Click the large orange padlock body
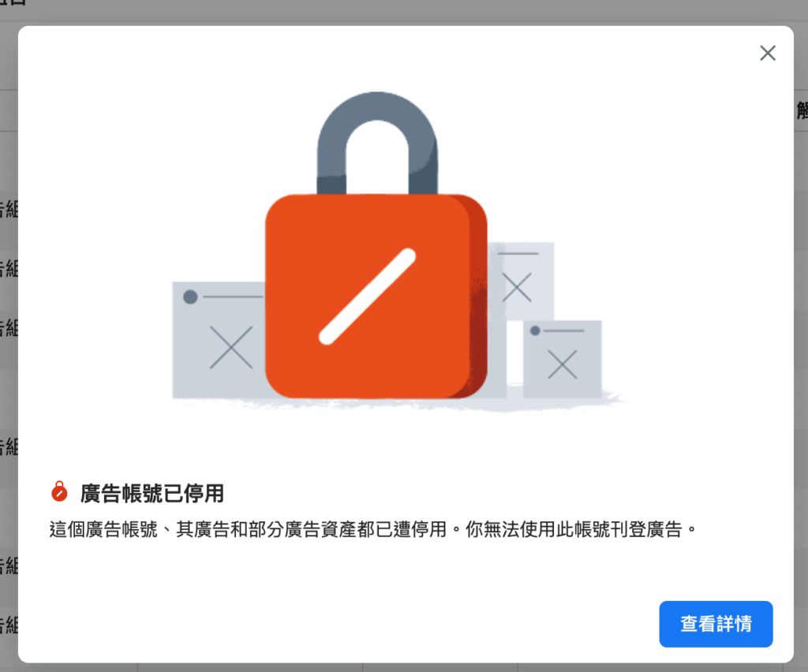 (x=376, y=296)
